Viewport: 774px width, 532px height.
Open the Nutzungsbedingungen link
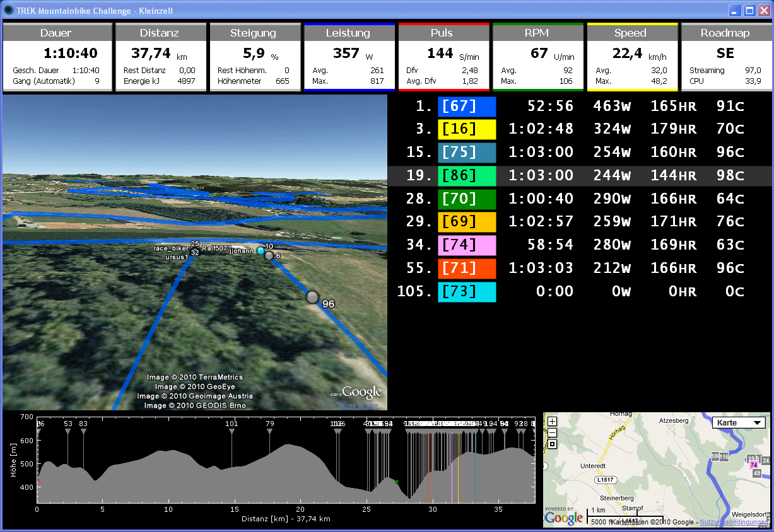[x=734, y=522]
